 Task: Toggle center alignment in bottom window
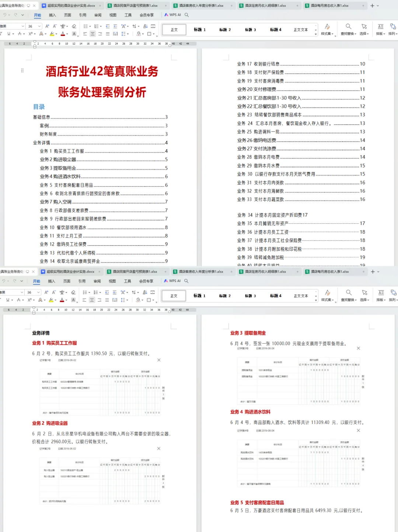pos(92,300)
